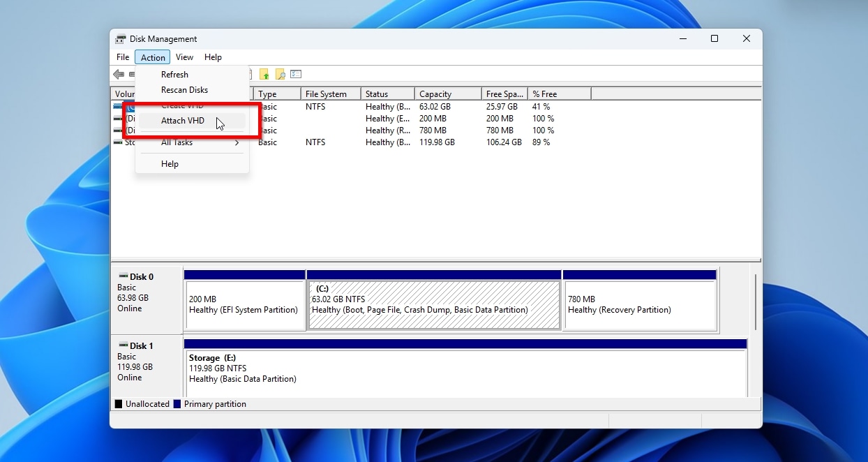
Task: Click the blue Primary partition legend swatch
Action: point(177,404)
